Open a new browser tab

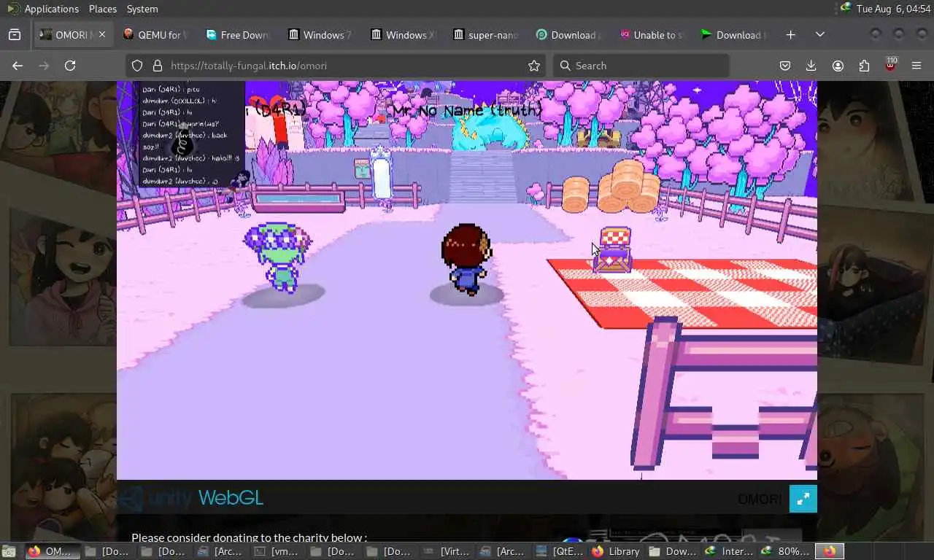(x=790, y=35)
